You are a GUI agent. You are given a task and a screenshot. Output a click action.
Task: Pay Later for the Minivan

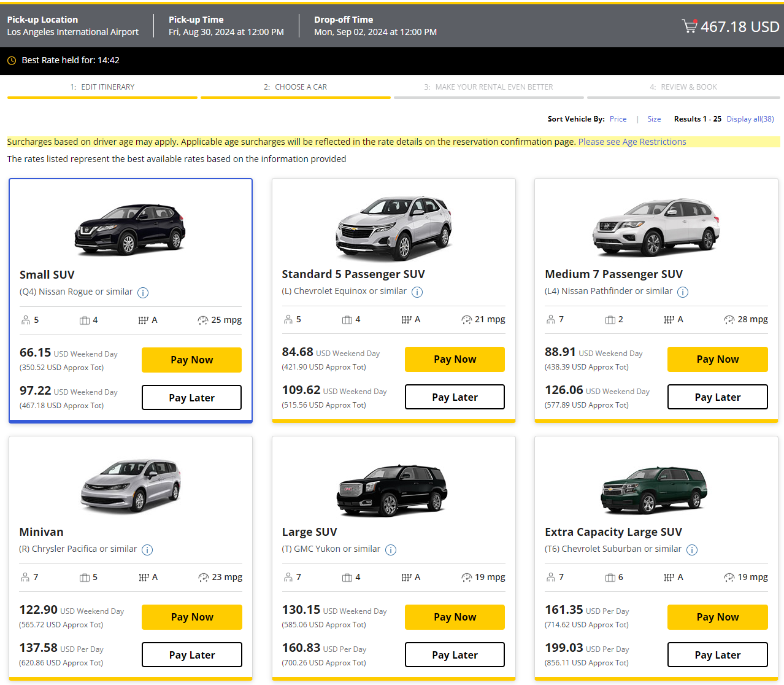click(192, 655)
